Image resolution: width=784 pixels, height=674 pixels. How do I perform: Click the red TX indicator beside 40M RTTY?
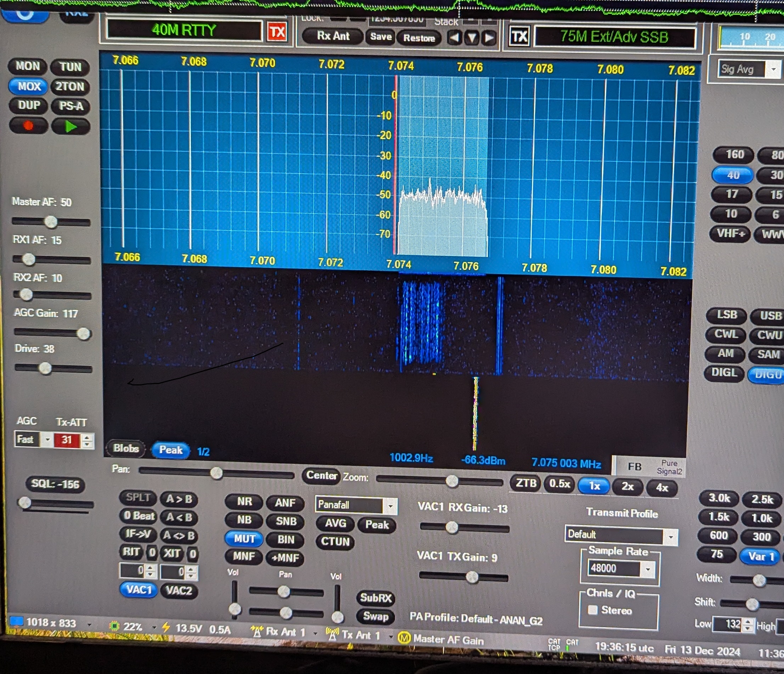click(x=277, y=32)
